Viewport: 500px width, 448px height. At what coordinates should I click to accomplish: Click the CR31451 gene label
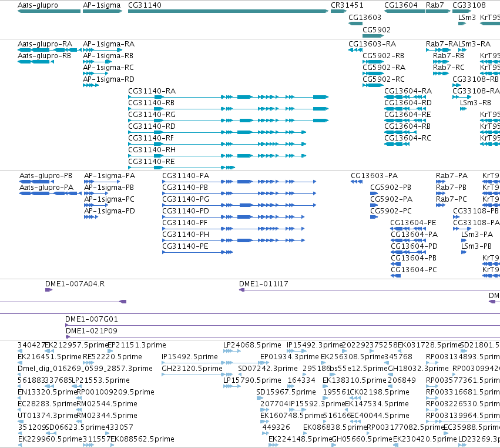347,5
